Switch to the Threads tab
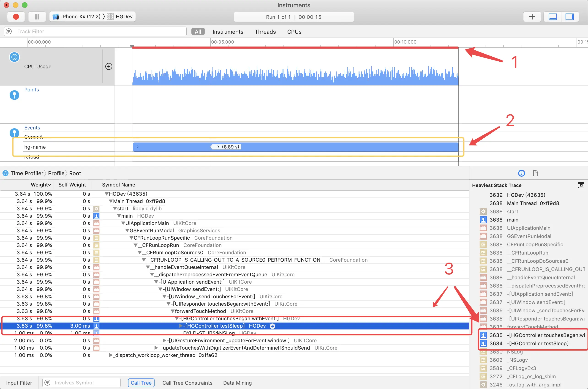The width and height of the screenshot is (588, 389). [x=265, y=32]
